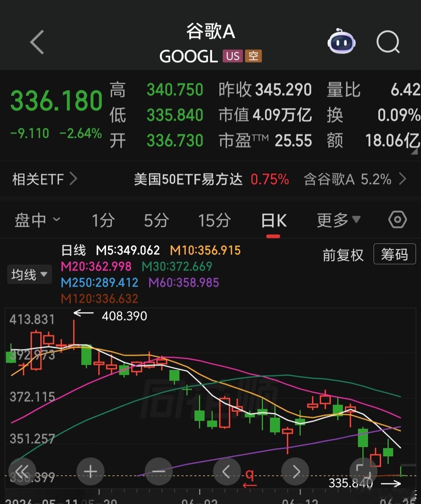Tap 前复权 price adjustment option
The width and height of the screenshot is (421, 504).
pos(343,255)
